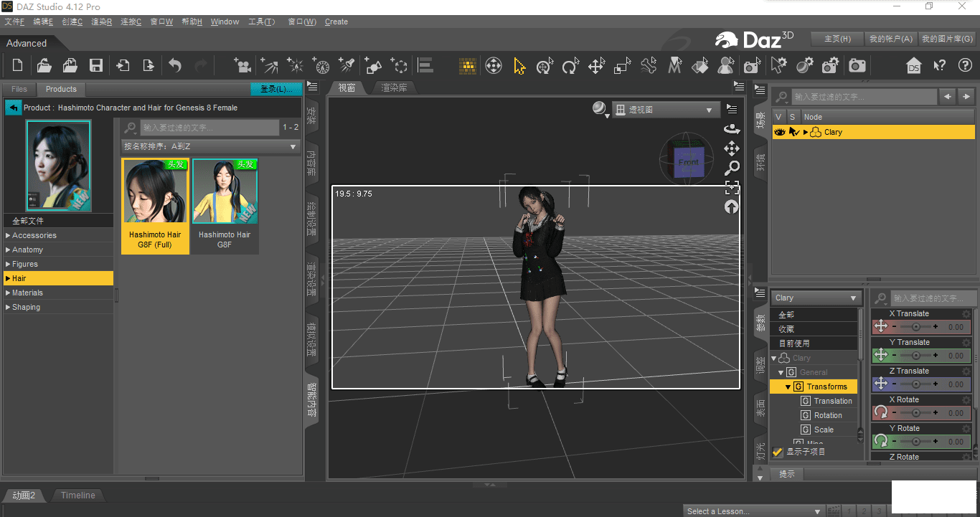Open the 按名称排序 sort dropdown
Screen dimensions: 980x517
210,146
